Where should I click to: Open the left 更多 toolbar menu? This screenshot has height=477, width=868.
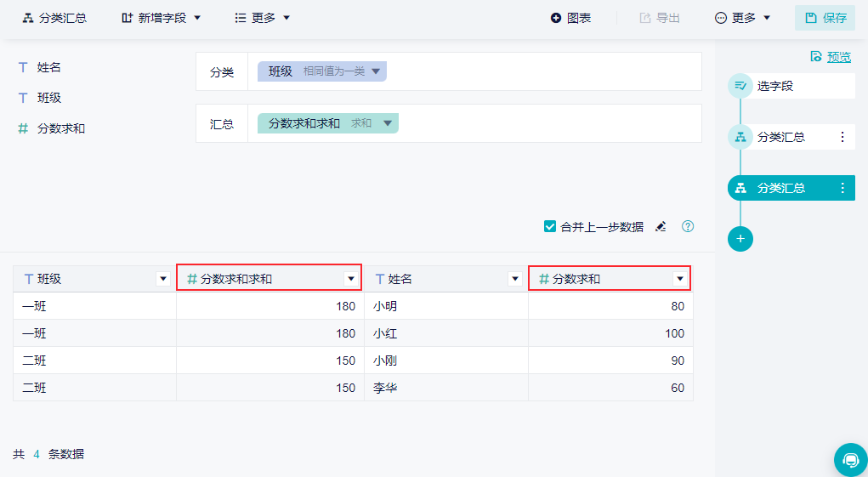tap(263, 18)
